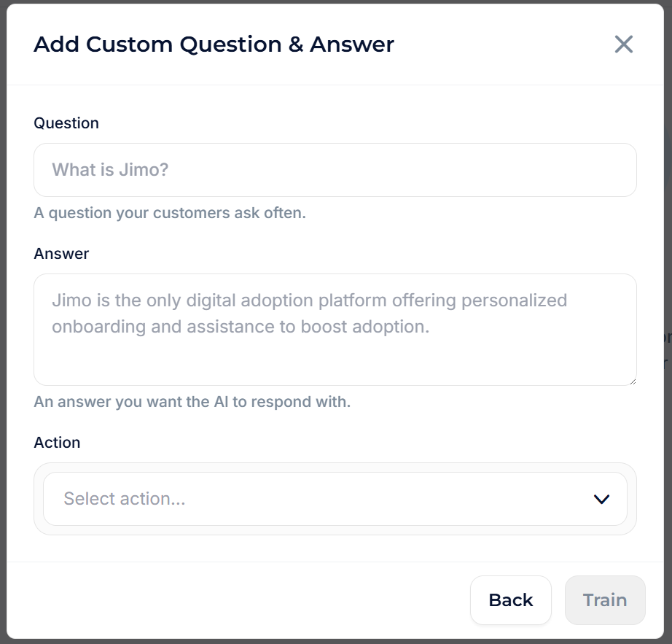This screenshot has height=644, width=672.
Task: Click the Train button
Action: [x=605, y=600]
